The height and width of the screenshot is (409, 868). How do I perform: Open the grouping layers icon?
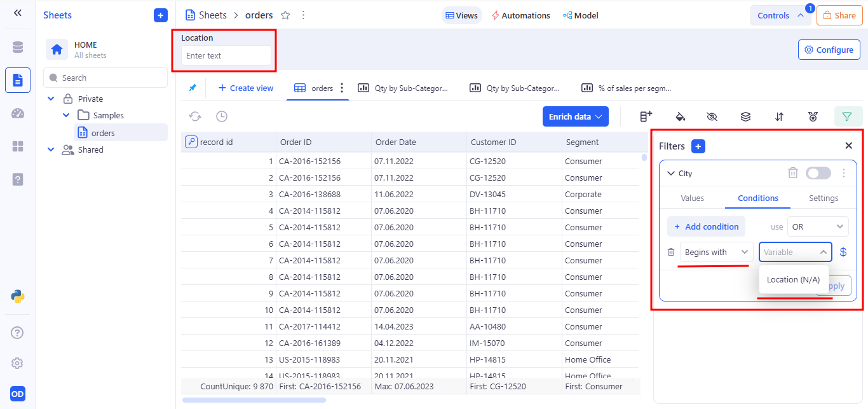(x=745, y=116)
